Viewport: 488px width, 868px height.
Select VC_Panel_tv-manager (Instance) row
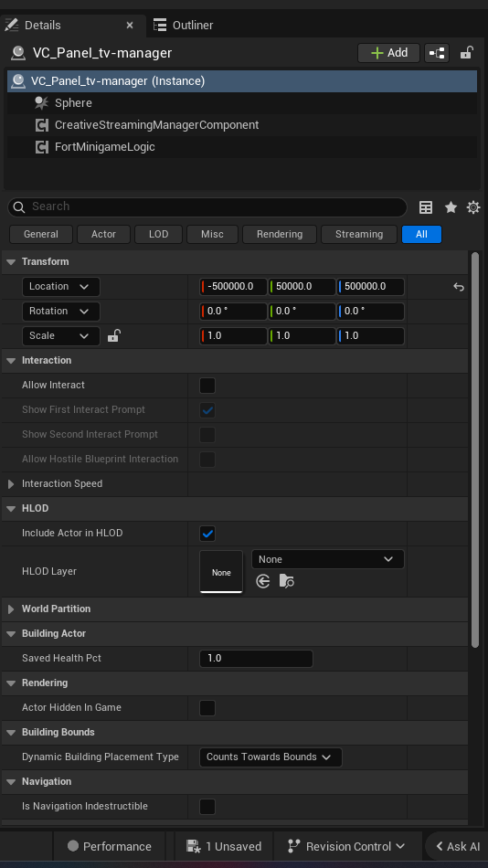(242, 81)
